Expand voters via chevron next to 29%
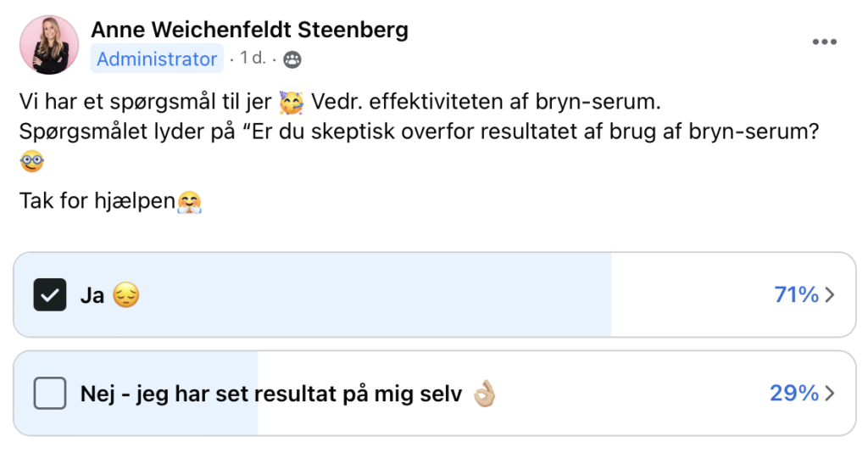This screenshot has width=868, height=470. coord(830,394)
